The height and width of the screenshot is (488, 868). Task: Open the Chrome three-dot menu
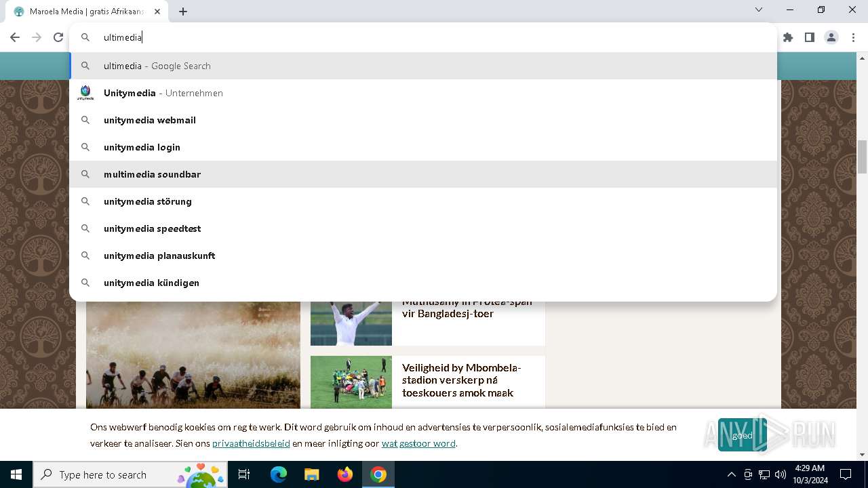[x=853, y=37]
